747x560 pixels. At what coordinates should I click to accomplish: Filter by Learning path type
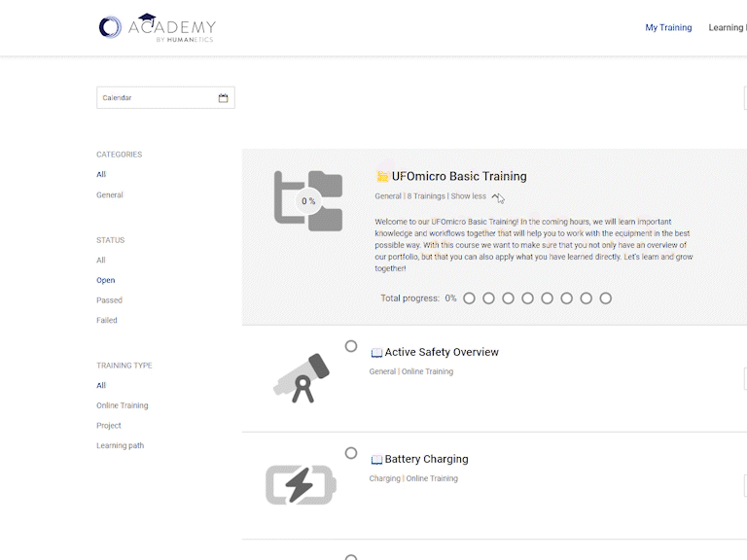pos(120,445)
